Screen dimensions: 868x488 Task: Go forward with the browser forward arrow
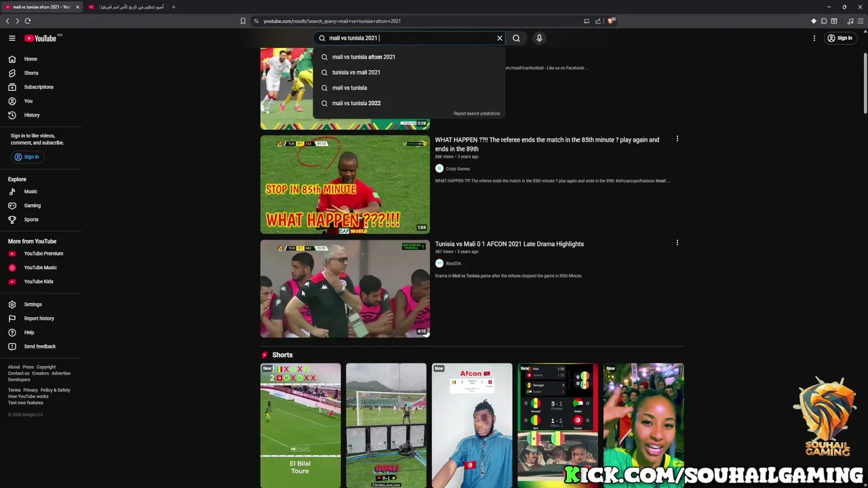click(17, 21)
